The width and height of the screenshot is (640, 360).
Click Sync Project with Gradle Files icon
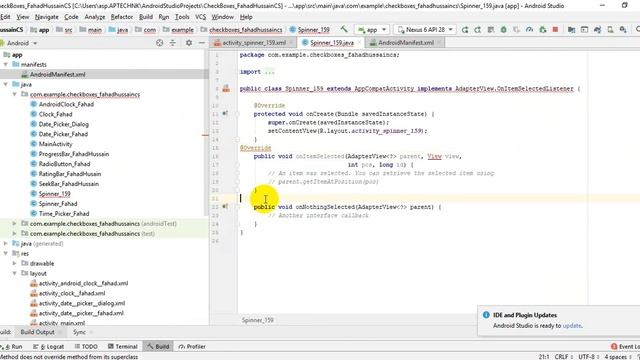click(x=597, y=30)
